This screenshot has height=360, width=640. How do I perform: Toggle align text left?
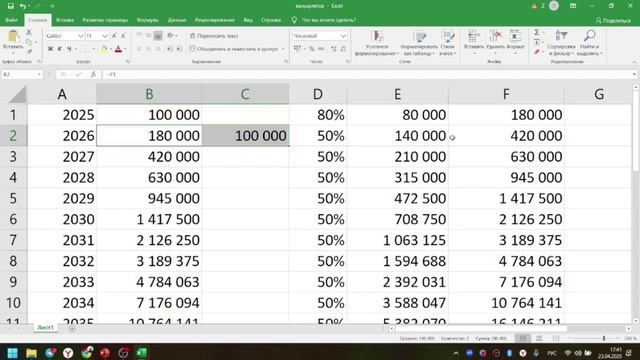(139, 49)
